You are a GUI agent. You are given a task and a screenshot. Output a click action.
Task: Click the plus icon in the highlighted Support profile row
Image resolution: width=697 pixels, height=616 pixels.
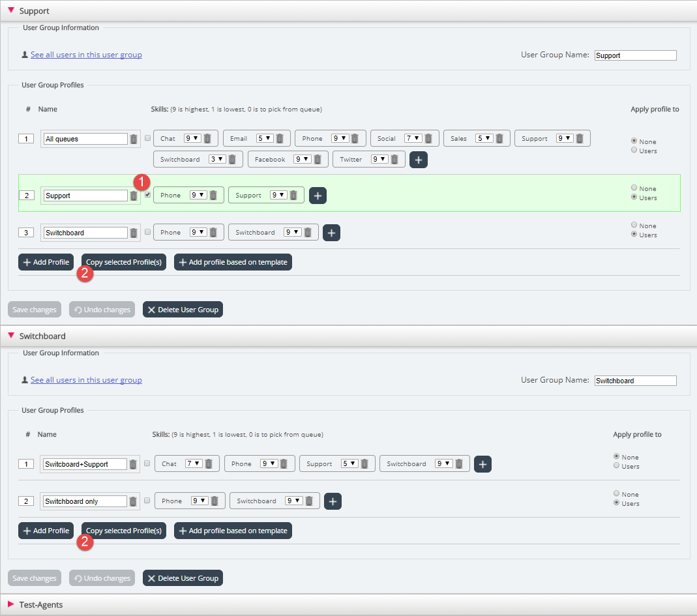pos(318,196)
